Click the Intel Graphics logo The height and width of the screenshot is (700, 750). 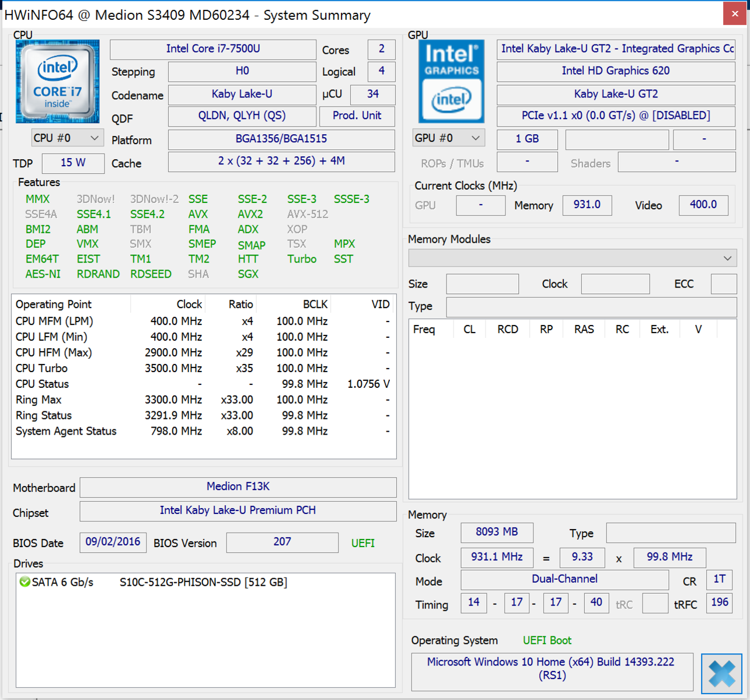click(x=451, y=81)
